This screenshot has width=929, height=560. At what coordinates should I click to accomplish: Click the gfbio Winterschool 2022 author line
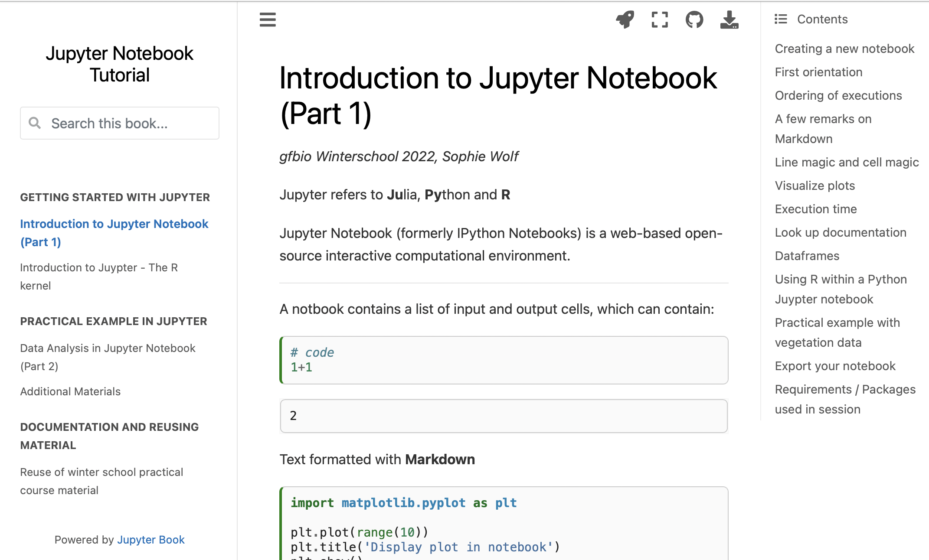399,156
